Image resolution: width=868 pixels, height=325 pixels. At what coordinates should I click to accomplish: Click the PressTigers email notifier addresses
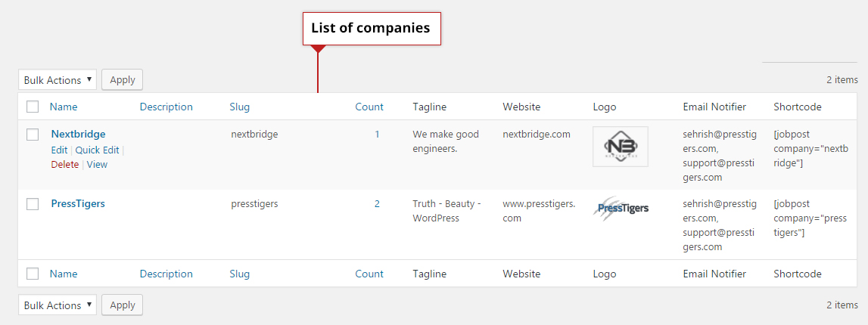click(719, 225)
